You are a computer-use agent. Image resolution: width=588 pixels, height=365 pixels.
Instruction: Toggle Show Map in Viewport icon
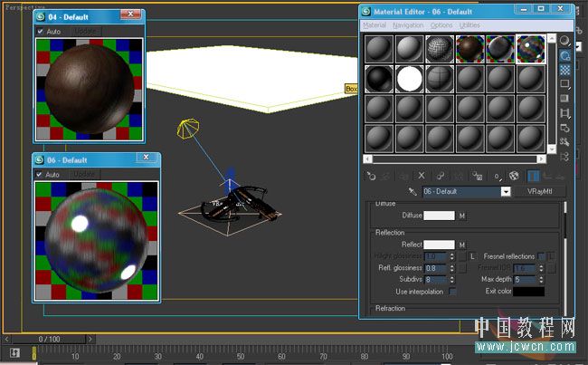tap(514, 176)
